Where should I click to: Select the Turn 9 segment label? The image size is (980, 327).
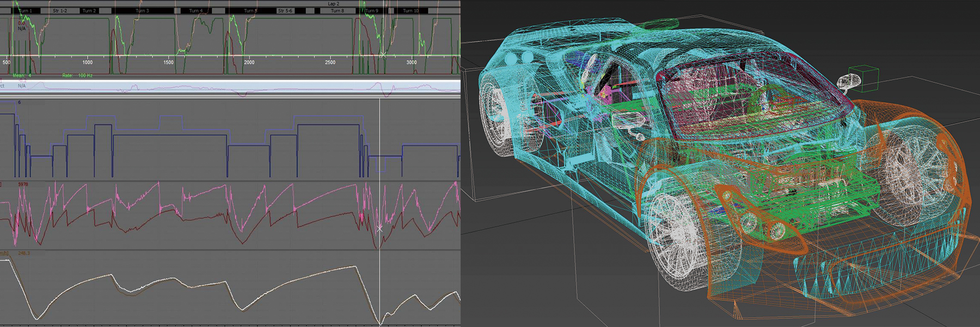pyautogui.click(x=371, y=10)
